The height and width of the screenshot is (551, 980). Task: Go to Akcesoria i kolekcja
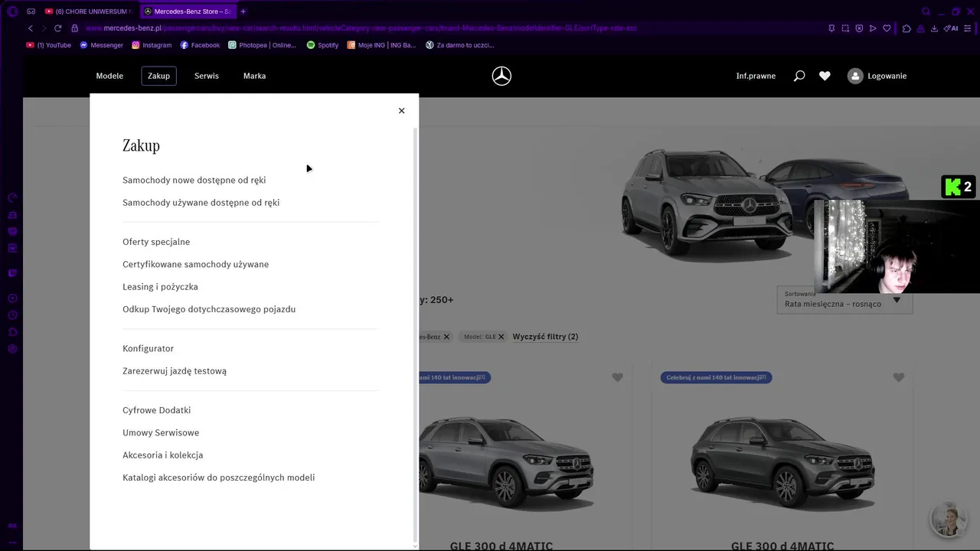163,455
